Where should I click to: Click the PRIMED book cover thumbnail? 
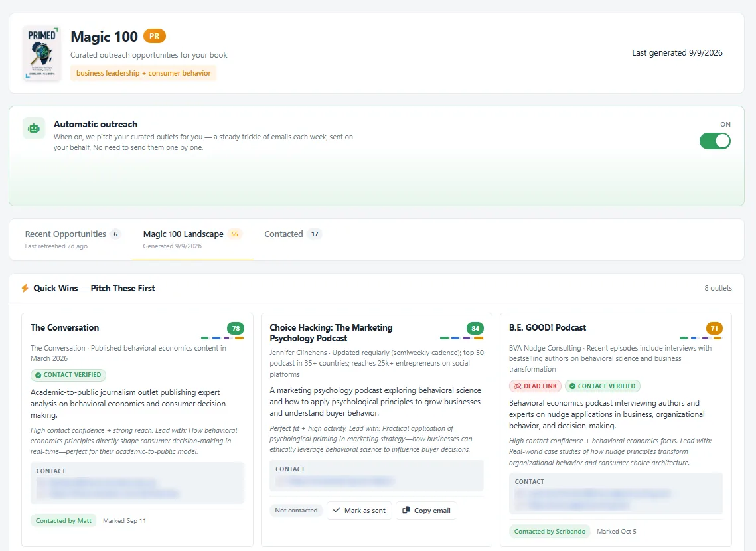42,53
